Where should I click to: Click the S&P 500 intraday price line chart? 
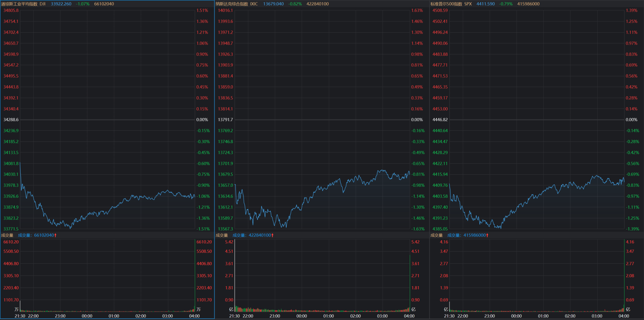point(537,120)
